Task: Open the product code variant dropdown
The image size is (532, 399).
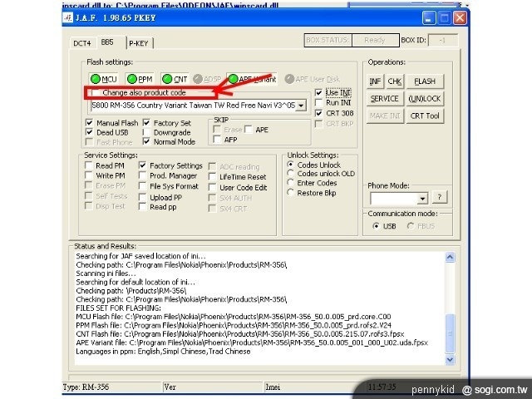Action: pyautogui.click(x=300, y=106)
